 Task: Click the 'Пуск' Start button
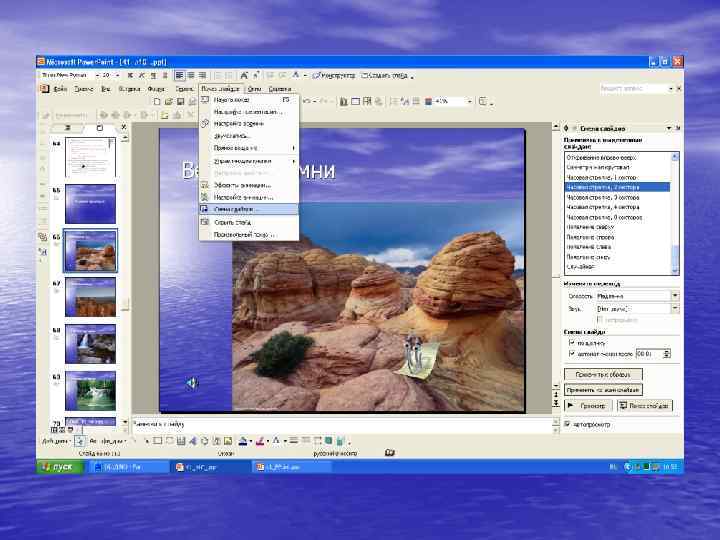(60, 467)
